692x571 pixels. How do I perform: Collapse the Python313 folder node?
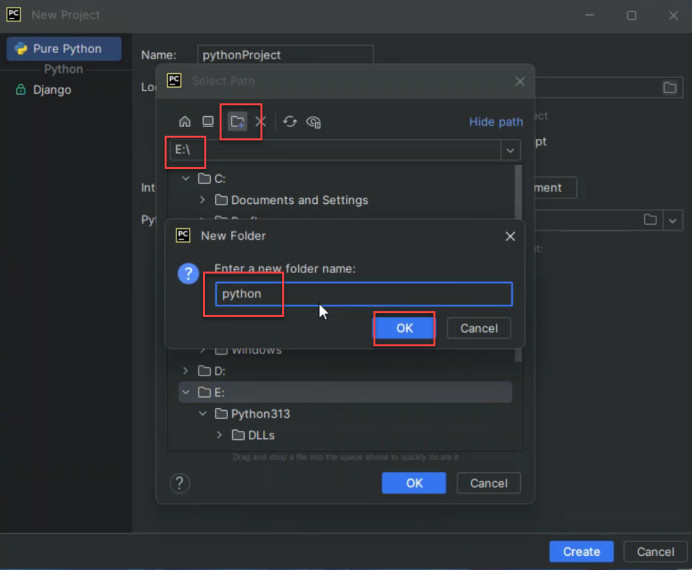pos(202,414)
